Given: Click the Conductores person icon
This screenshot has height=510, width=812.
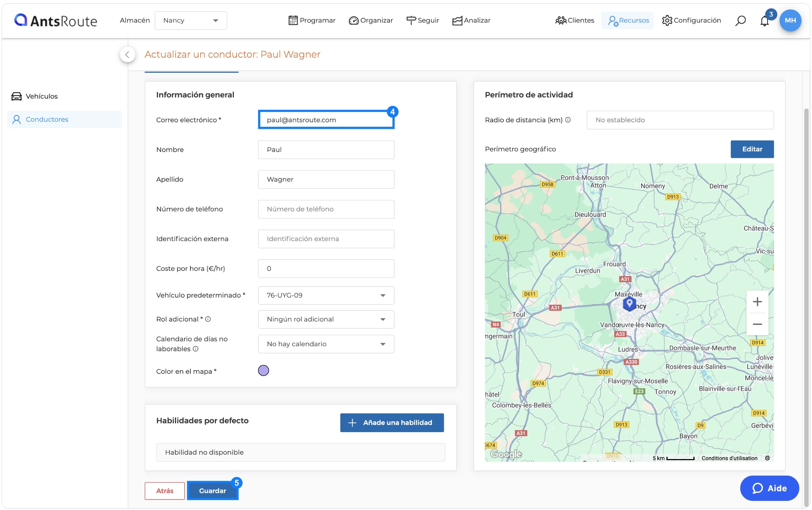Looking at the screenshot, I should point(17,119).
